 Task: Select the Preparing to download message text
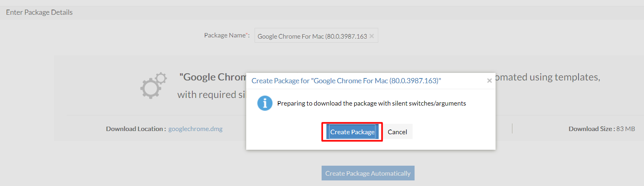[x=371, y=103]
